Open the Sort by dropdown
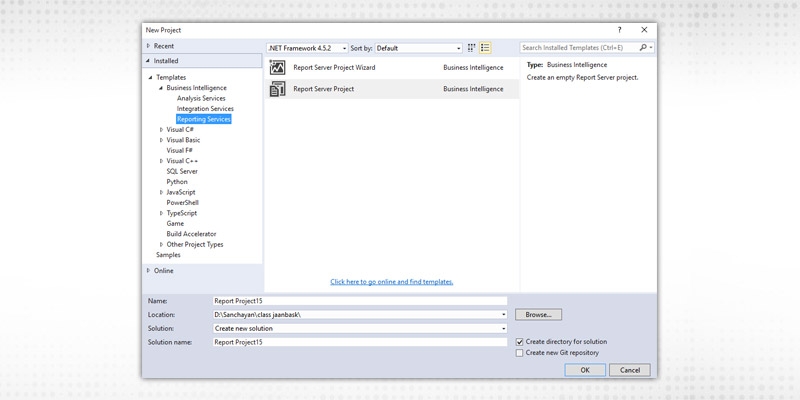 click(418, 47)
